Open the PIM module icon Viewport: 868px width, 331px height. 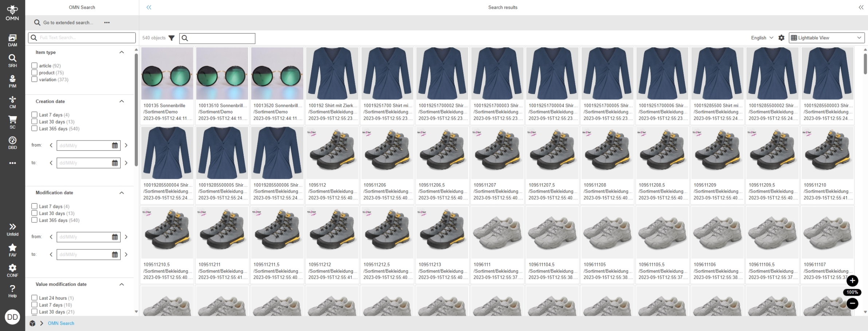click(12, 81)
